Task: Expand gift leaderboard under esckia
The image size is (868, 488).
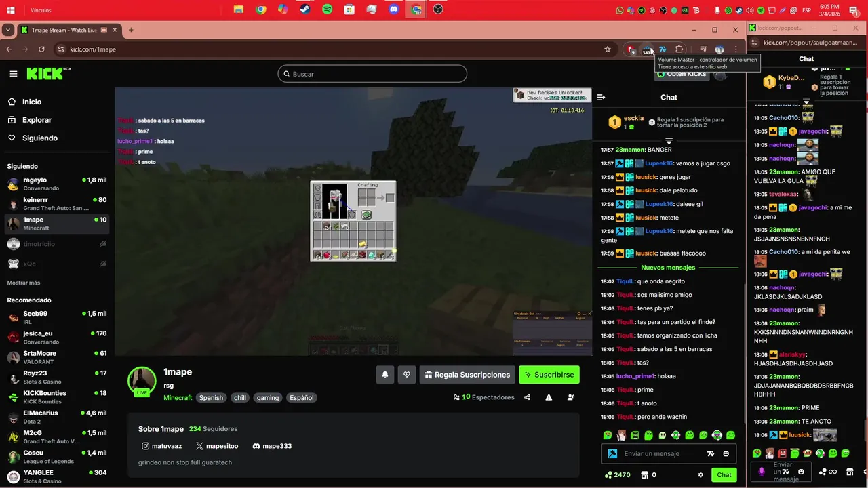Action: (x=669, y=140)
